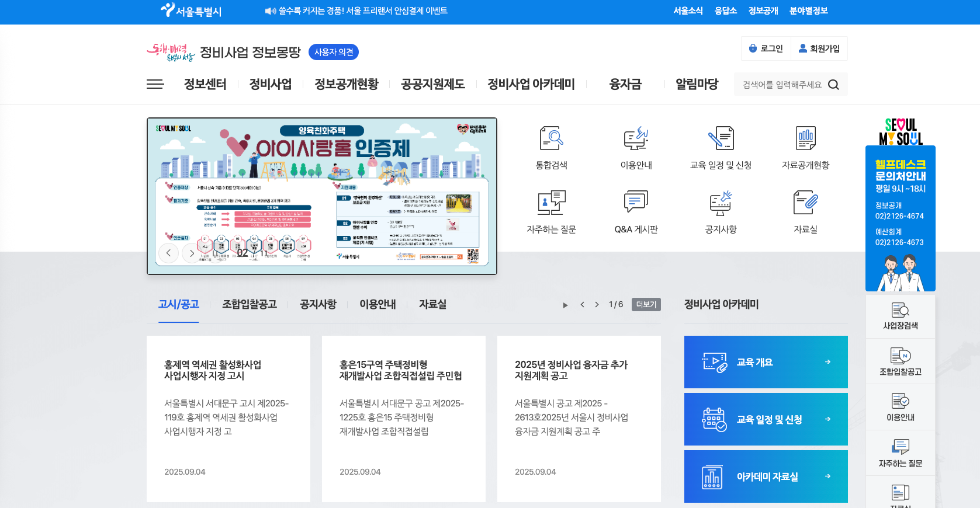The height and width of the screenshot is (508, 980).
Task: Open the 융자금 menu
Action: pos(625,84)
